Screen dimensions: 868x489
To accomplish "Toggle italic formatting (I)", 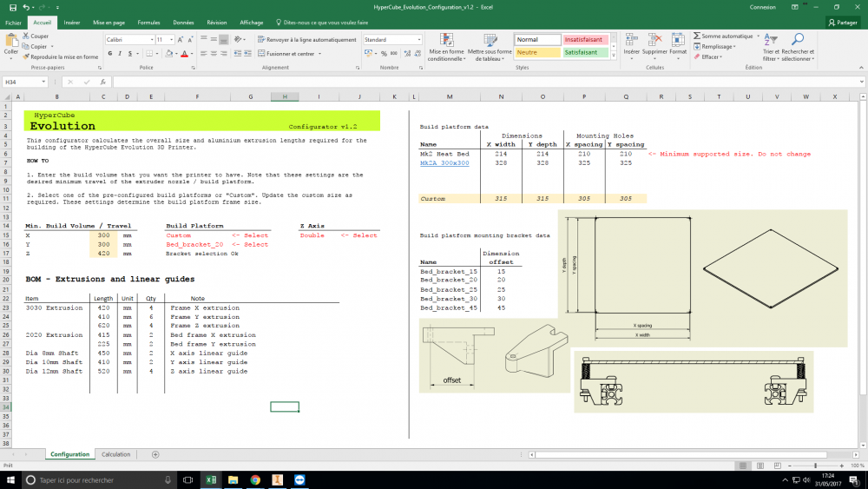I will [x=119, y=54].
